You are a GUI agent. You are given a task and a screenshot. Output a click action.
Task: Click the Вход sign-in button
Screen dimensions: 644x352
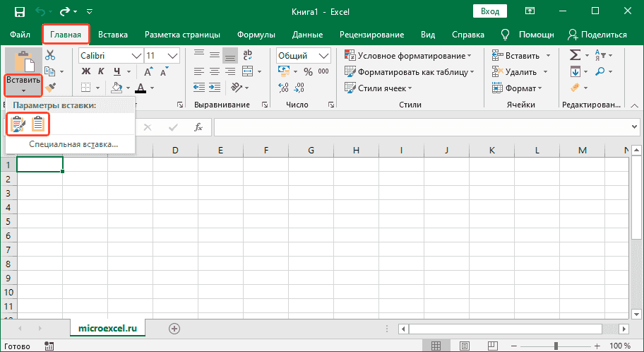(x=489, y=11)
